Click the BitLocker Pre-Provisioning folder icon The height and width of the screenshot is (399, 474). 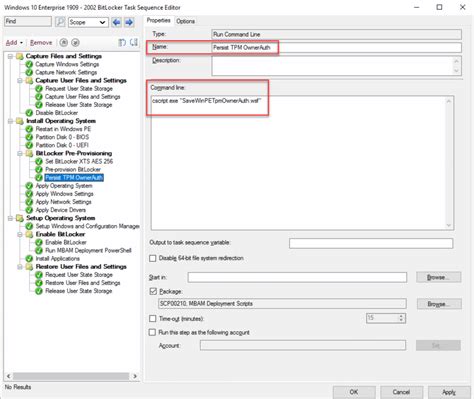29,153
